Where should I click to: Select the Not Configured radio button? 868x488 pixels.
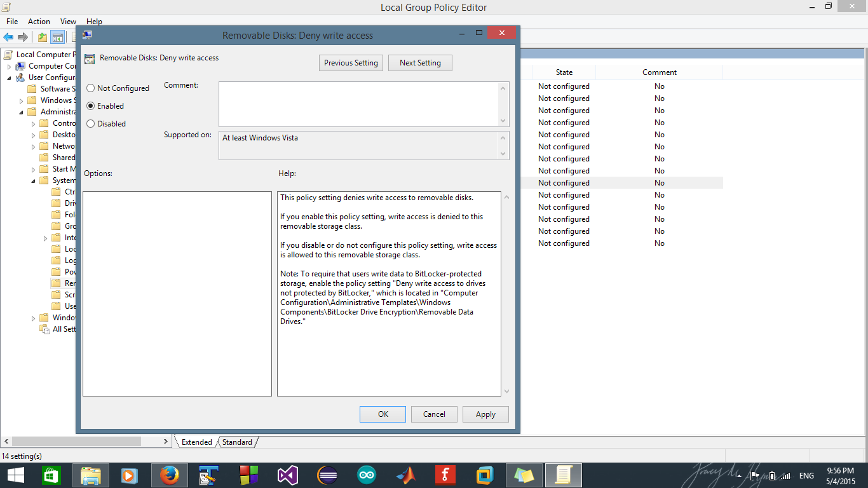[x=90, y=88]
